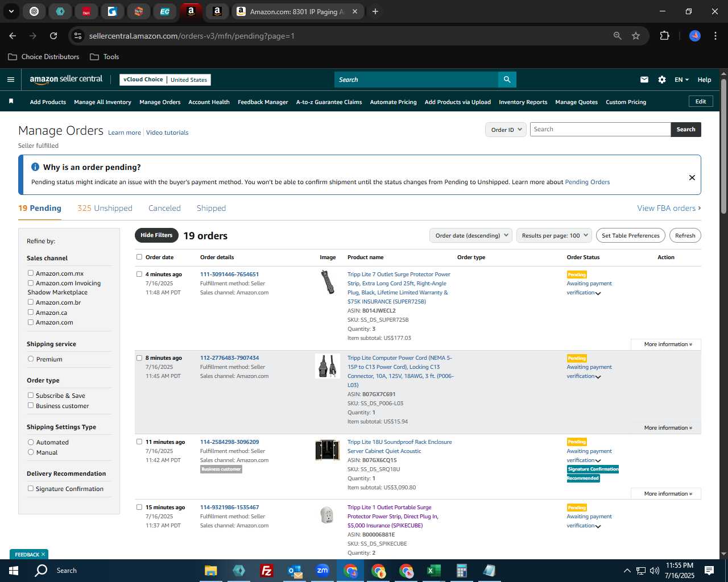This screenshot has width=728, height=582.
Task: Open the EN language dropdown
Action: [681, 80]
